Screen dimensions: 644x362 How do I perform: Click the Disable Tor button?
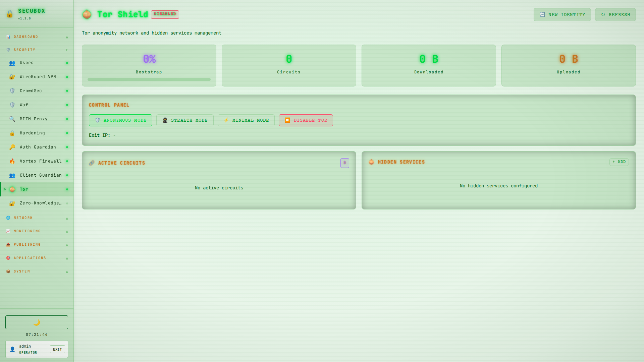(x=306, y=120)
